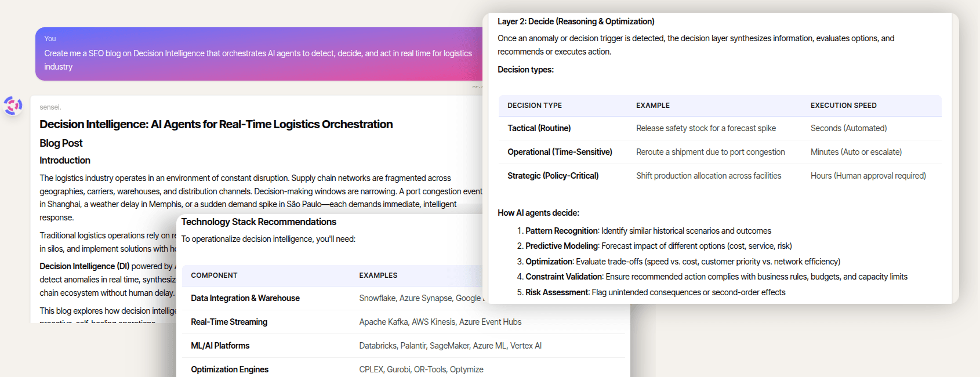Click 'Decision Intelligence (DI)' bold text
Viewport: 980px width, 377px height.
tap(84, 266)
